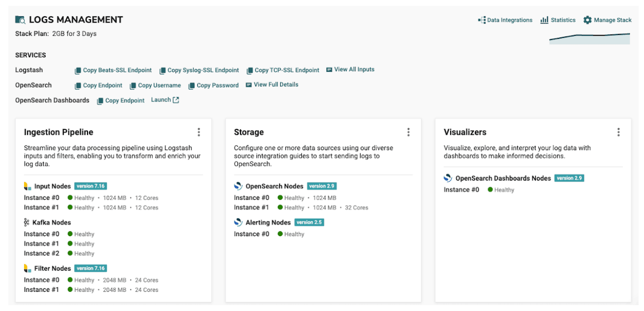Click the copy icon beside Copy Password
644x311 pixels.
192,85
